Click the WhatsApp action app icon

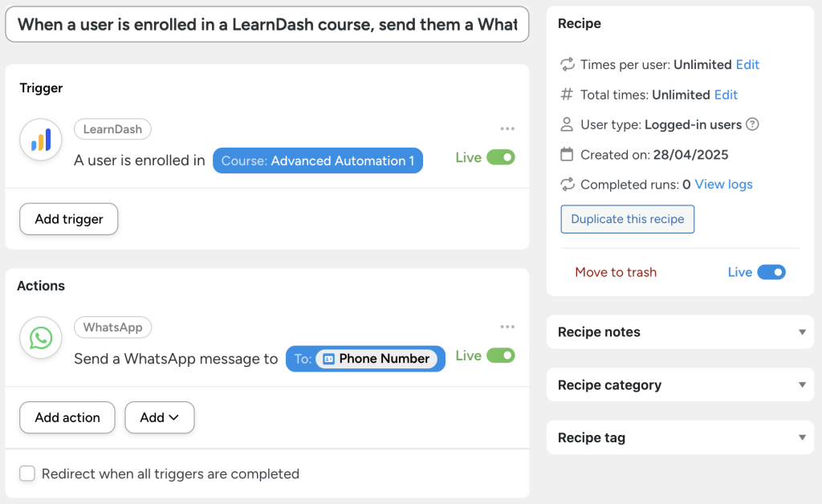(x=40, y=337)
